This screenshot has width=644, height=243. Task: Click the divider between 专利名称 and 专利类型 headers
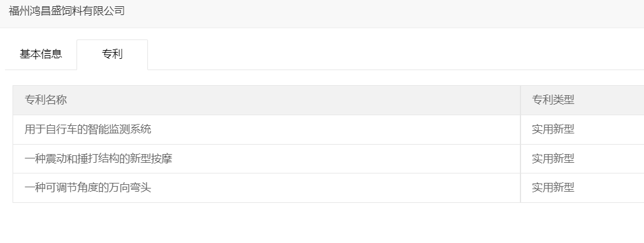click(520, 100)
